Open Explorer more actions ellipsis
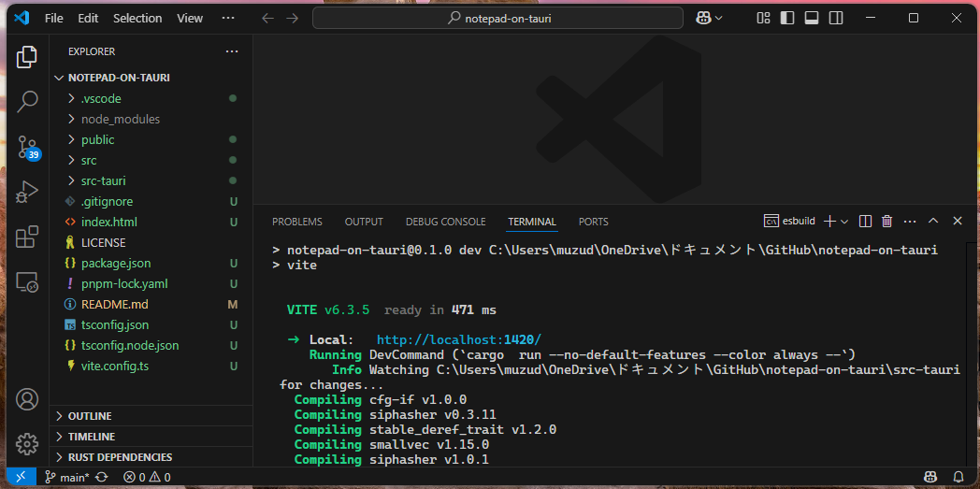This screenshot has height=489, width=980. tap(232, 51)
